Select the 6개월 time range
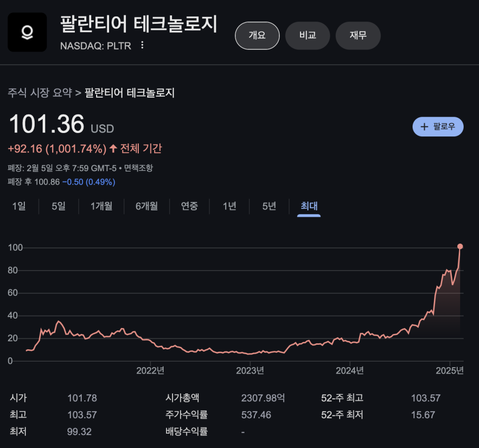 (x=147, y=206)
